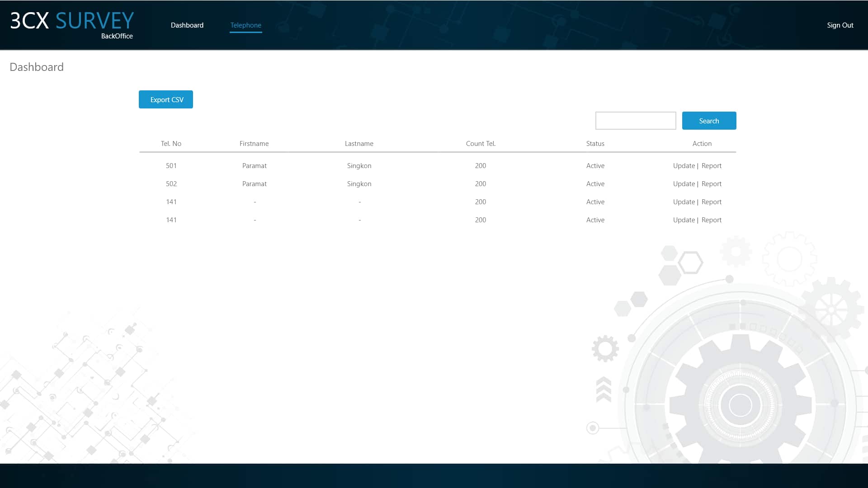Screen dimensions: 868x488
Task: Click the Sign Out button
Action: tap(840, 25)
